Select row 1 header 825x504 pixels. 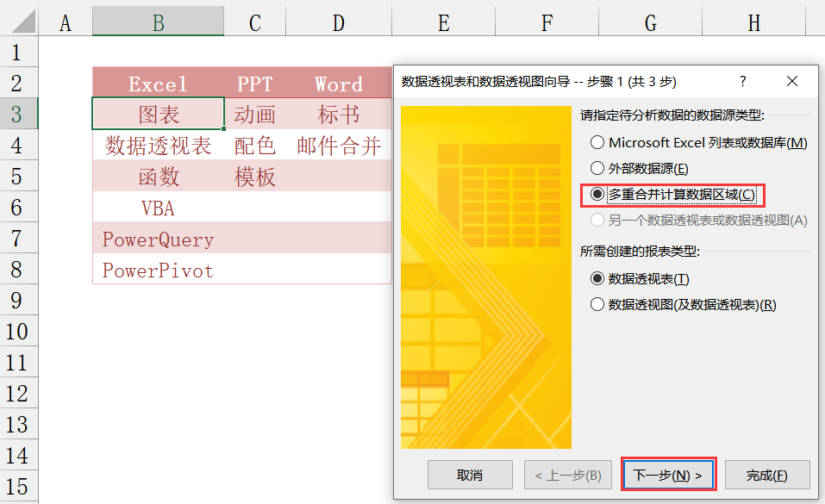click(19, 52)
